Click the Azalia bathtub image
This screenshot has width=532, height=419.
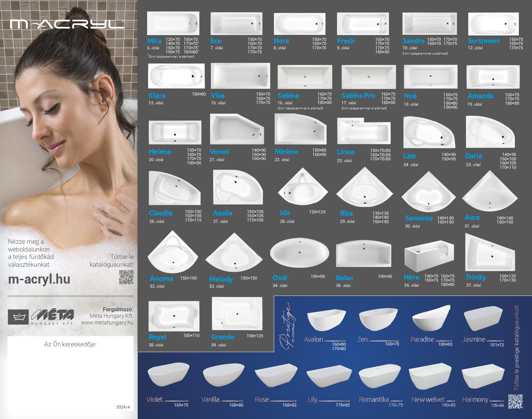238,187
